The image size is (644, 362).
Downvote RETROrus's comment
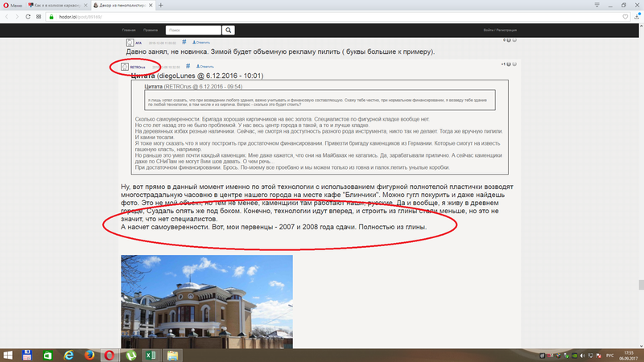[x=514, y=64]
